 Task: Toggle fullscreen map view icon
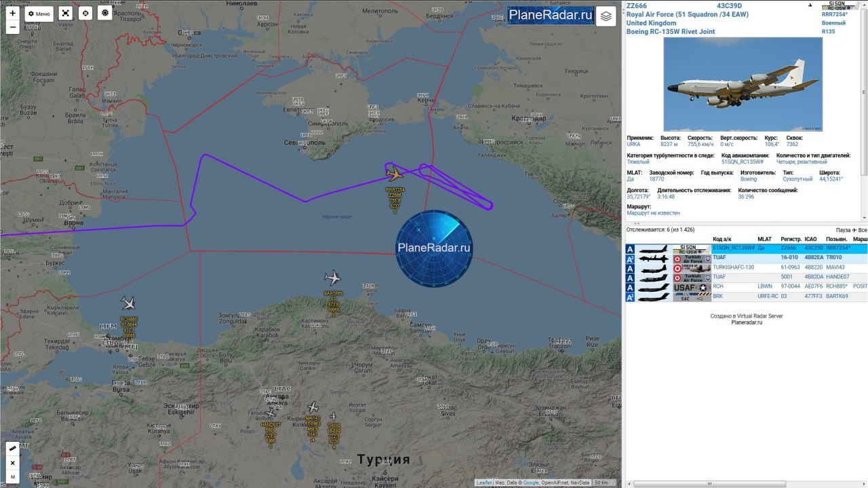click(65, 14)
